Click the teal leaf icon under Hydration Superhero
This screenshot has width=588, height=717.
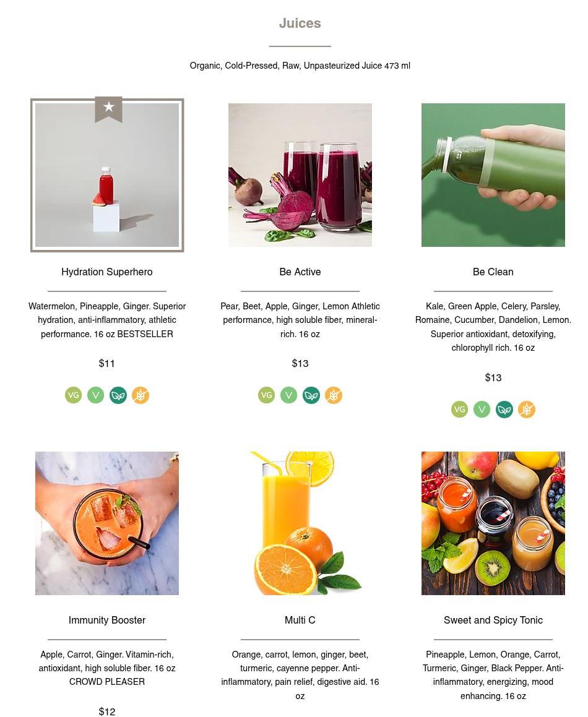[118, 395]
